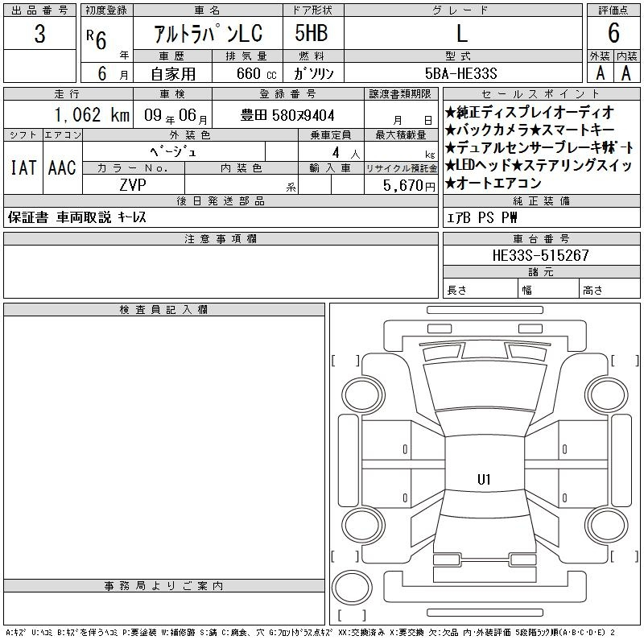Select the evaluation score 6
The height and width of the screenshot is (644, 644).
click(613, 33)
